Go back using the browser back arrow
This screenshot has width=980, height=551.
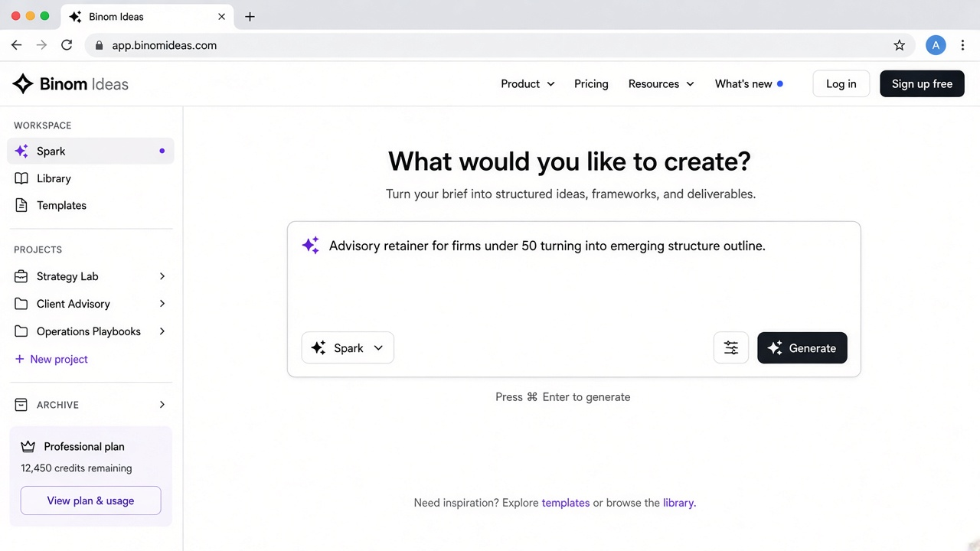click(17, 45)
